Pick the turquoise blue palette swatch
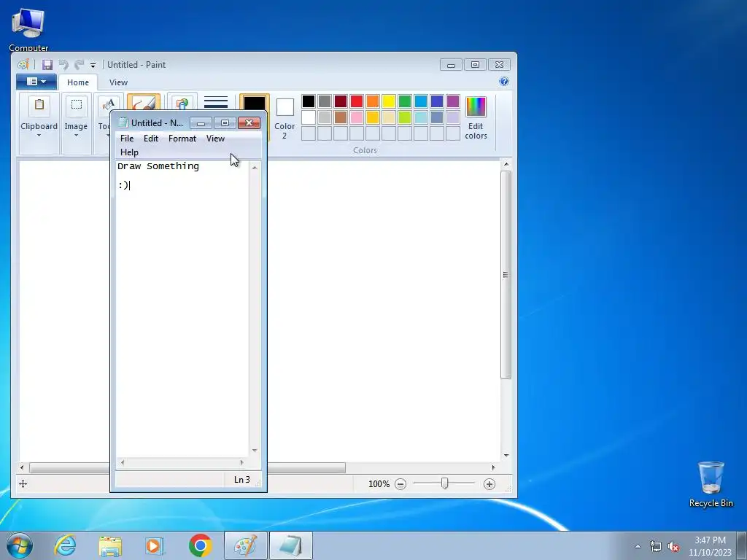Screen dimensions: 747x560 [421, 101]
